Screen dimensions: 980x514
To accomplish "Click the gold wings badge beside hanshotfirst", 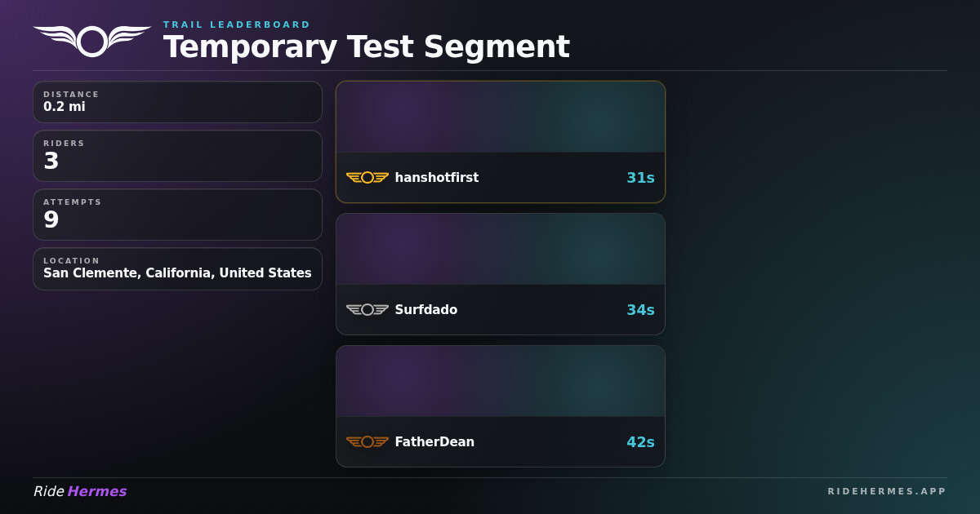I will tap(367, 178).
